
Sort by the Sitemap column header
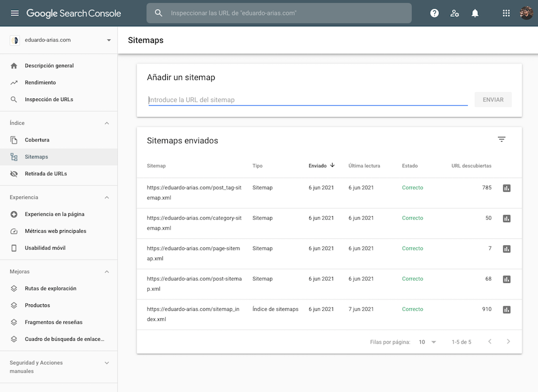coord(156,166)
